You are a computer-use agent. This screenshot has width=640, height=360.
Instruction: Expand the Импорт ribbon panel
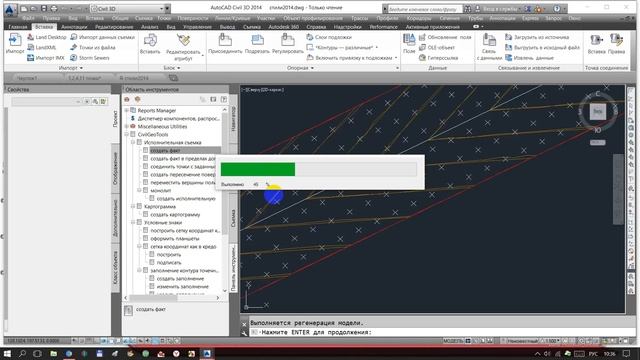click(x=71, y=68)
